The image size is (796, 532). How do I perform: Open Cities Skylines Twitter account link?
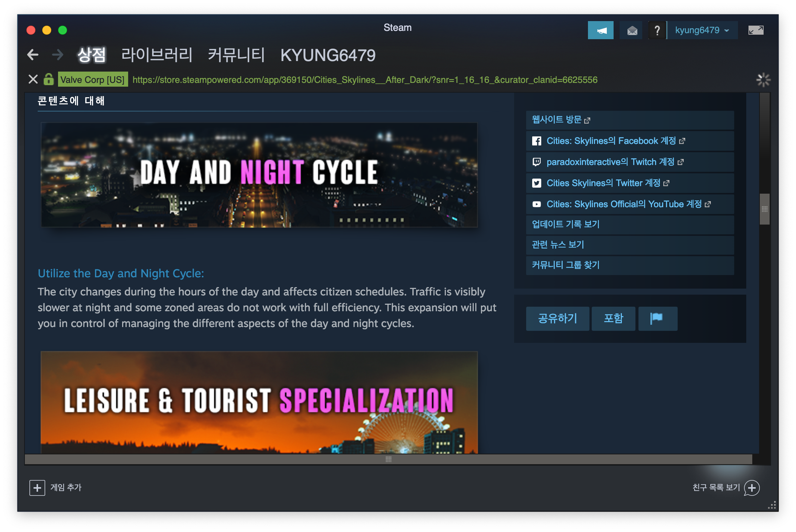tap(630, 183)
